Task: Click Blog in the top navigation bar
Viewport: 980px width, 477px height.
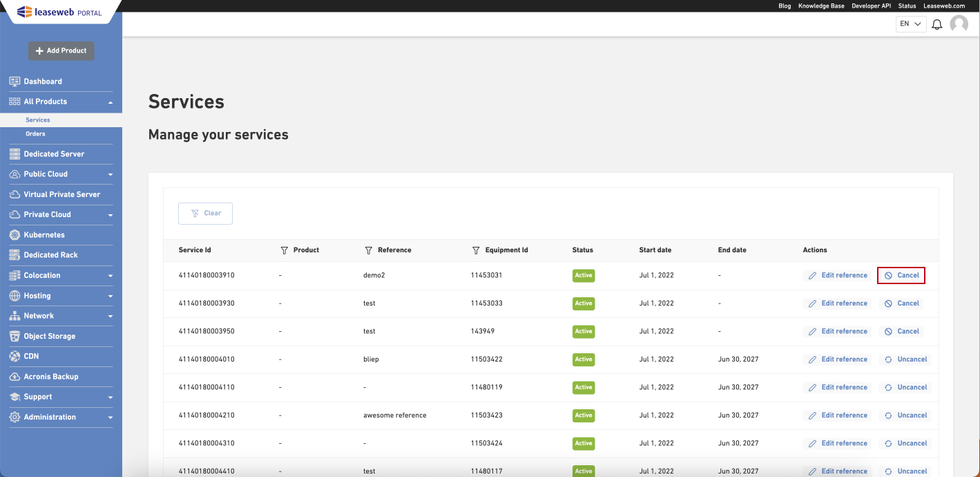Action: pos(785,6)
